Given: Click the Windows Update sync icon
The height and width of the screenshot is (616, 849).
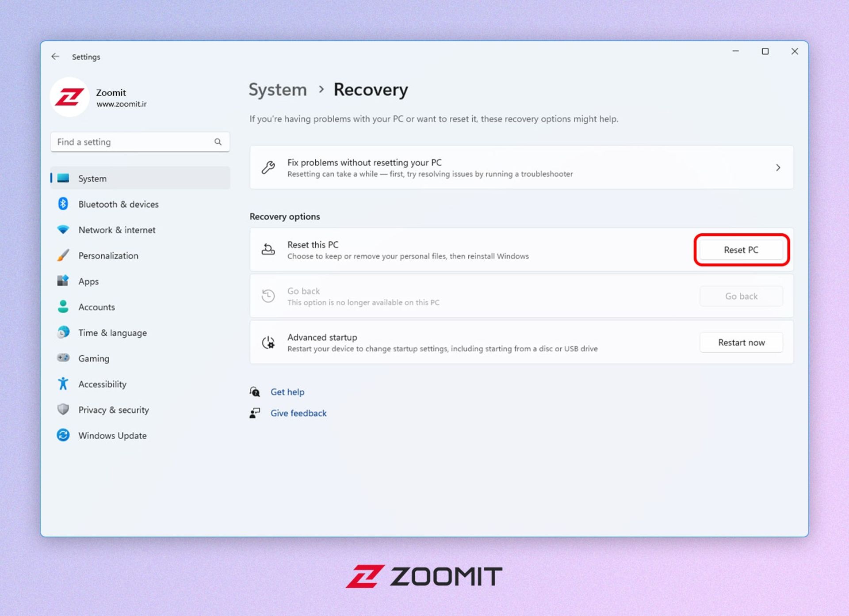Looking at the screenshot, I should [63, 435].
